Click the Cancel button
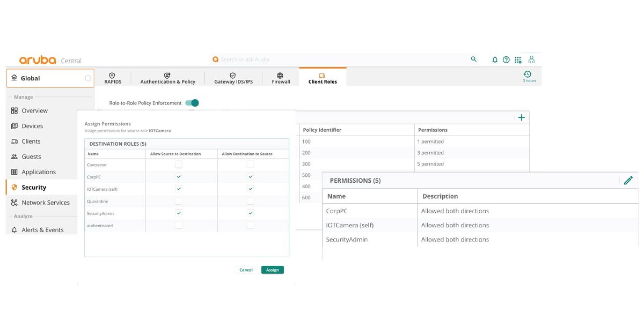The height and width of the screenshot is (336, 644). pyautogui.click(x=246, y=270)
